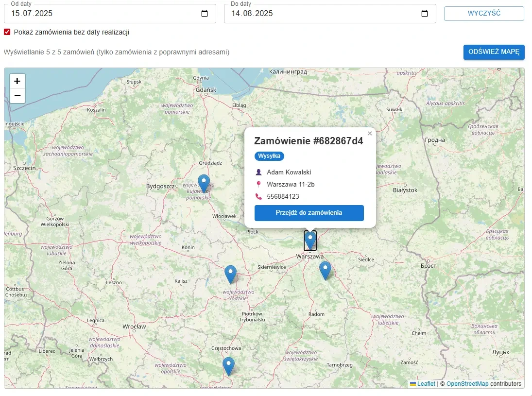This screenshot has height=396, width=532.
Task: Click the Legnica label on the map
Action: coord(95,320)
